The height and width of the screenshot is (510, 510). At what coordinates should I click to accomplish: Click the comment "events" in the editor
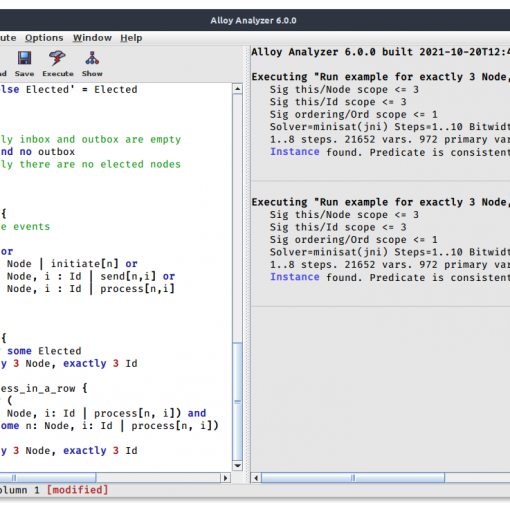click(31, 227)
